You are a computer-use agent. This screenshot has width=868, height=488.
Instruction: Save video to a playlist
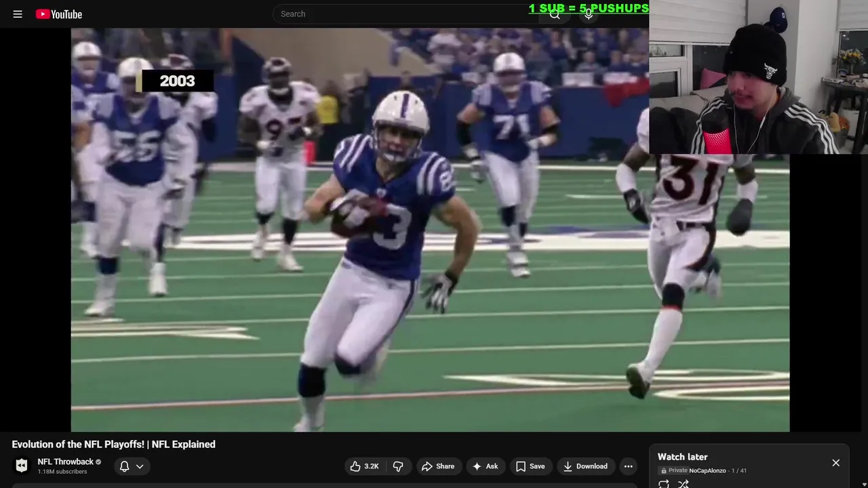tap(530, 466)
